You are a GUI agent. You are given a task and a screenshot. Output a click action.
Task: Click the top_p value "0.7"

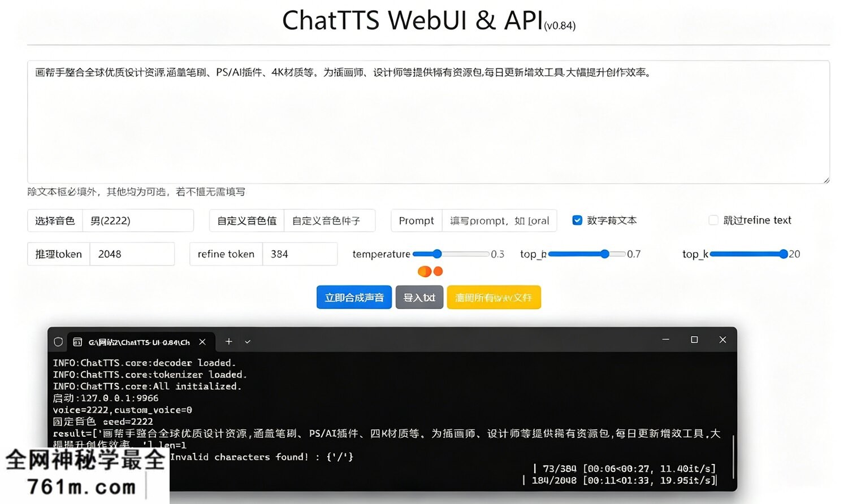point(634,254)
